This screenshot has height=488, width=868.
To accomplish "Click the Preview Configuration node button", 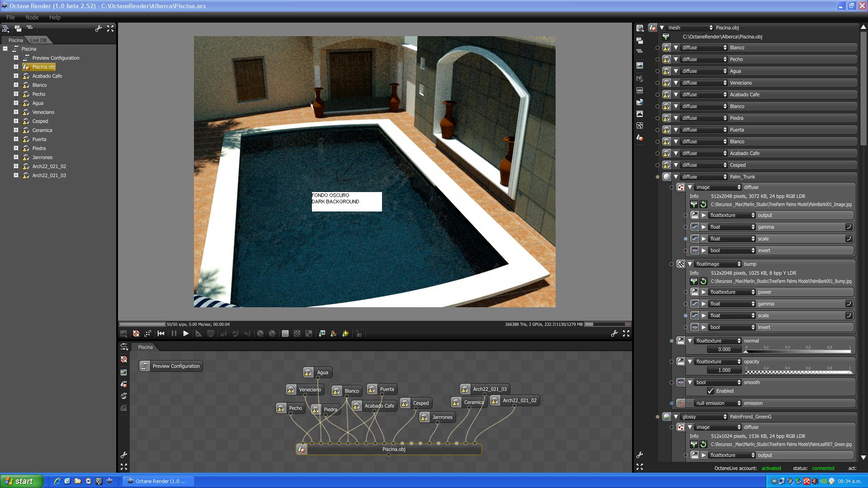I will point(171,366).
